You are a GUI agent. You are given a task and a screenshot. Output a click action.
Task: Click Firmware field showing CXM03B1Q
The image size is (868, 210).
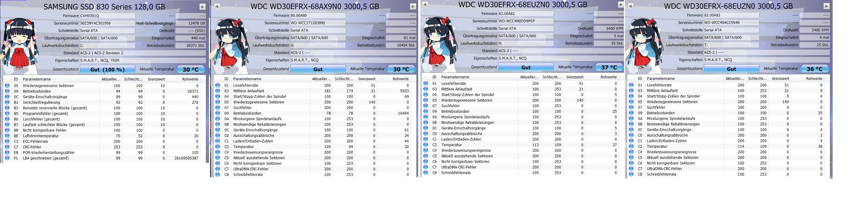(108, 16)
